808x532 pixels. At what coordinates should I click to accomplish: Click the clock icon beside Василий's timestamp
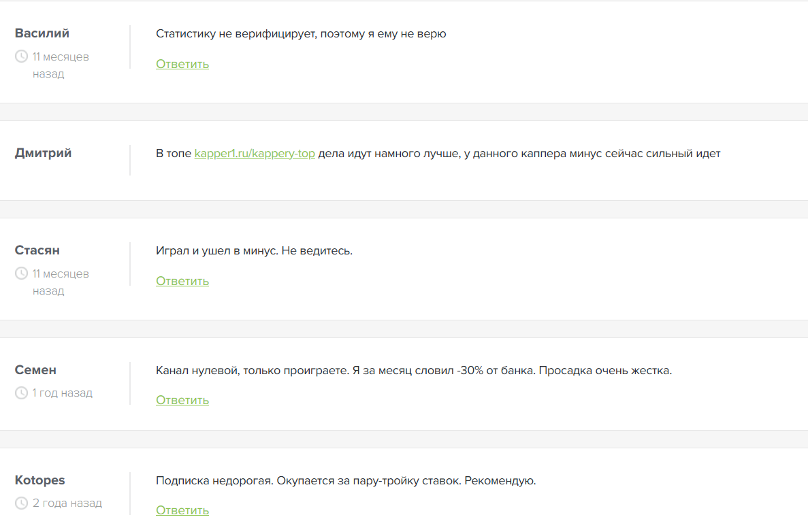coord(21,56)
